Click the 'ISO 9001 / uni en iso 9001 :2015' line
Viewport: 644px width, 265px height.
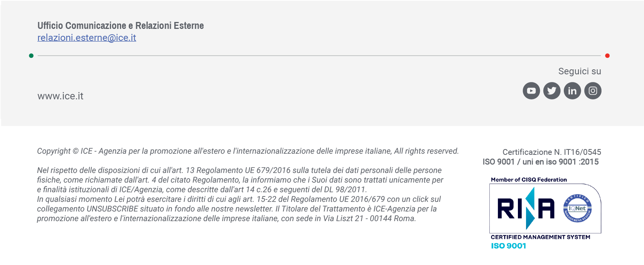(541, 162)
